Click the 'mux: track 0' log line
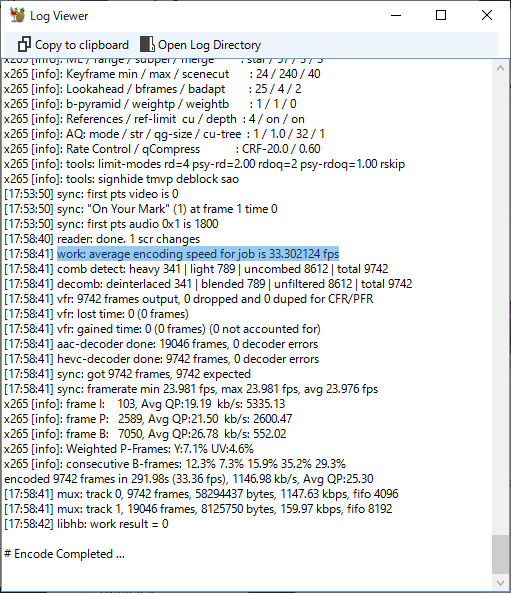 (201, 494)
